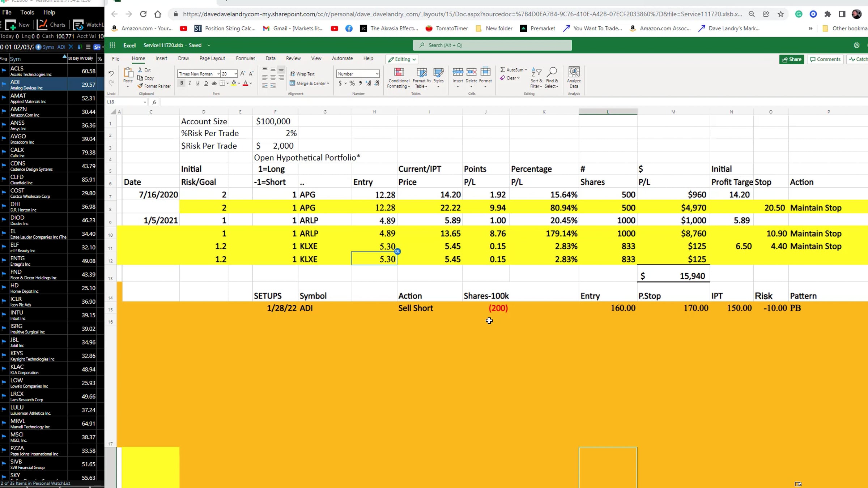Apply percent style to the cell
Image resolution: width=868 pixels, height=488 pixels.
[x=352, y=83]
